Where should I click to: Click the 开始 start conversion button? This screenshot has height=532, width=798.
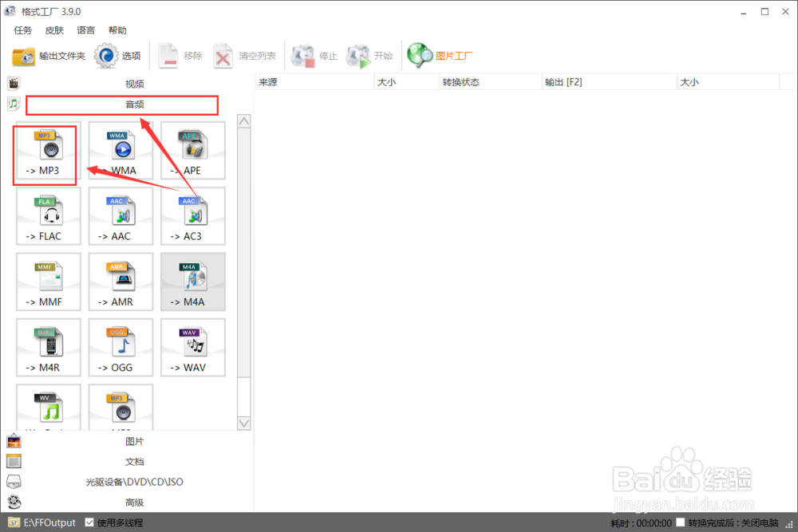point(371,55)
